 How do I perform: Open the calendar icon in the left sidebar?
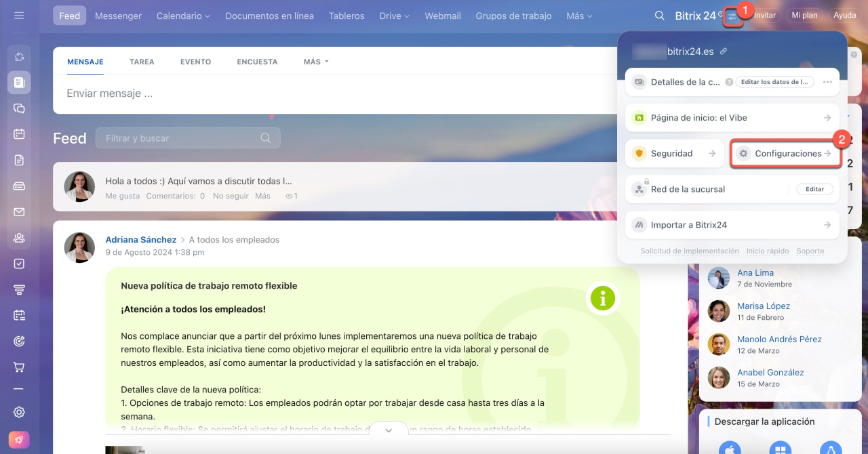point(19,134)
